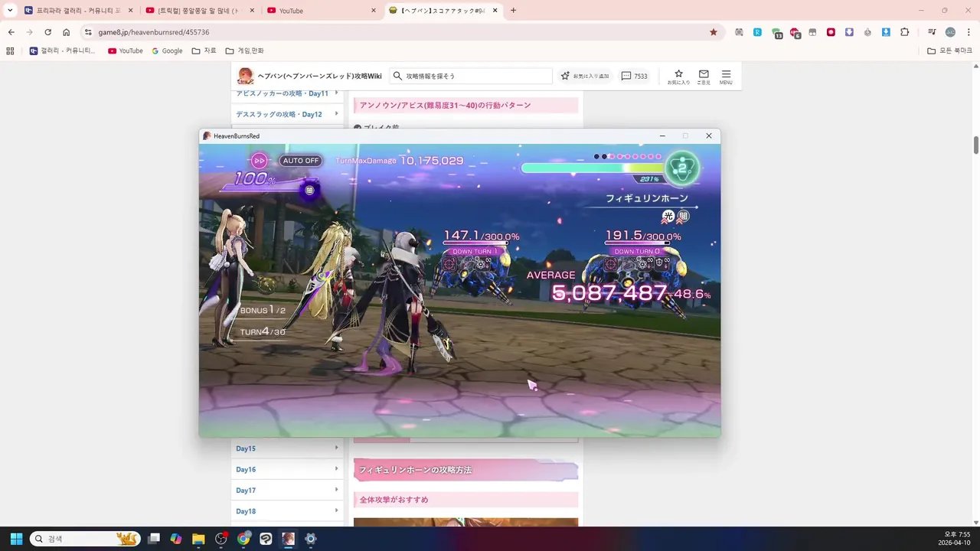Open the 갤러리 - 커뮤니티 bookmark
The height and width of the screenshot is (551, 980).
pyautogui.click(x=63, y=51)
